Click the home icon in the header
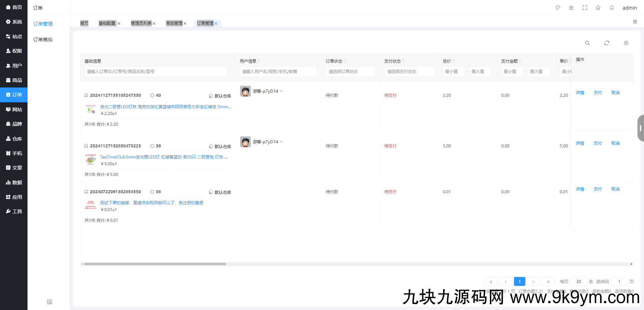Screen dimensions: 644x310 (598, 7)
